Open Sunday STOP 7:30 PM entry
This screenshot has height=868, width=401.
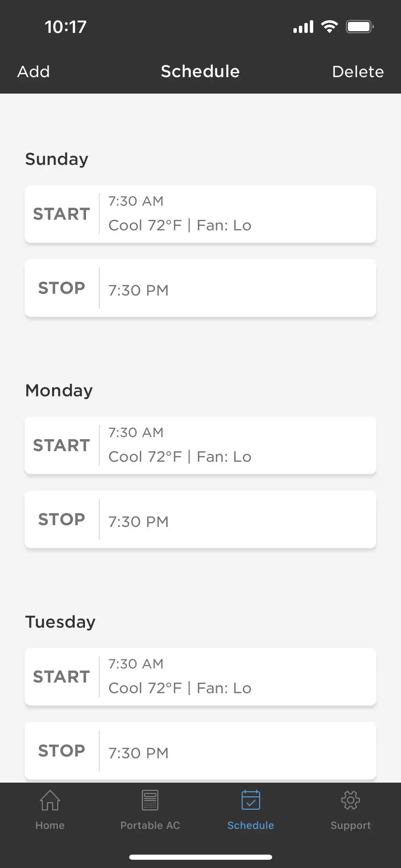click(200, 288)
